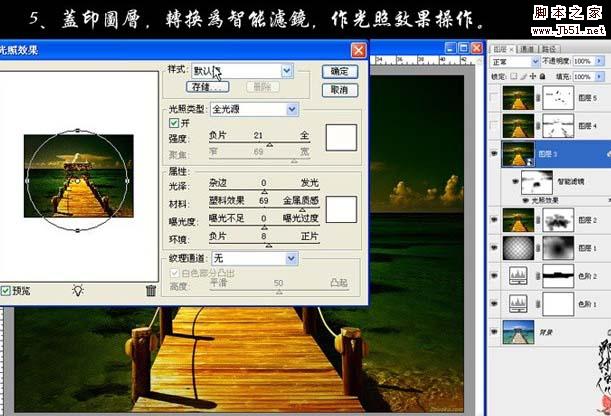Click the mask link icon on 色阶 1
The width and height of the screenshot is (611, 416).
click(538, 303)
